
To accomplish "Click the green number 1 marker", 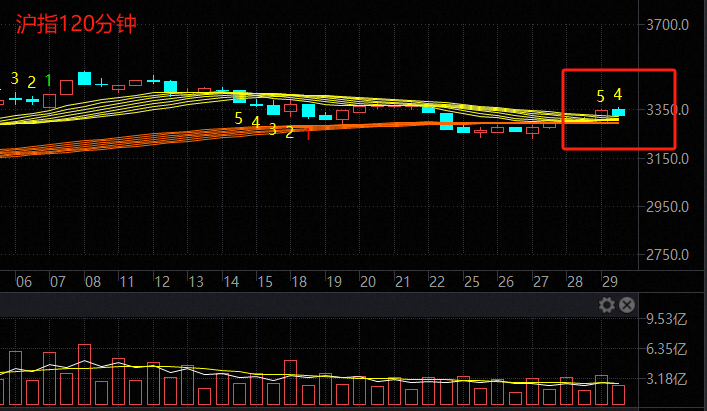I will click(48, 81).
